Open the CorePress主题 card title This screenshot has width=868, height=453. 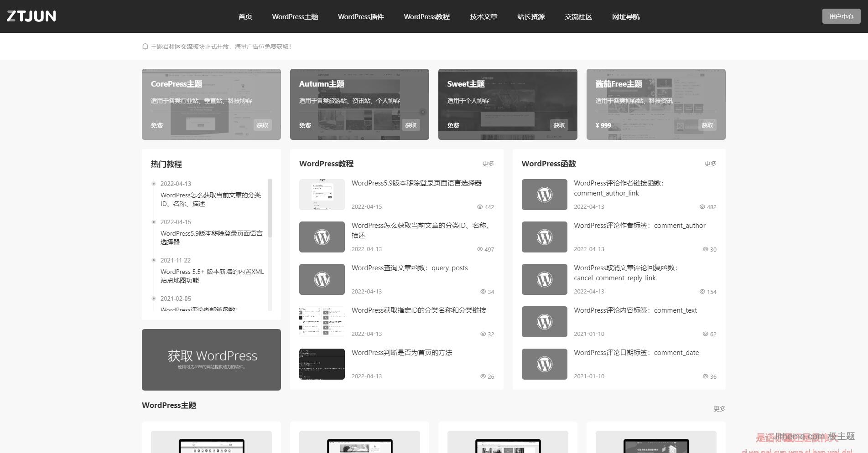click(176, 84)
